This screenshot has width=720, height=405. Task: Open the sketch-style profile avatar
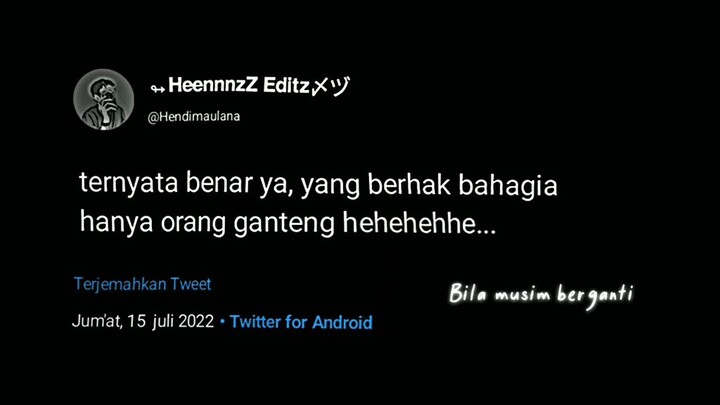[104, 100]
